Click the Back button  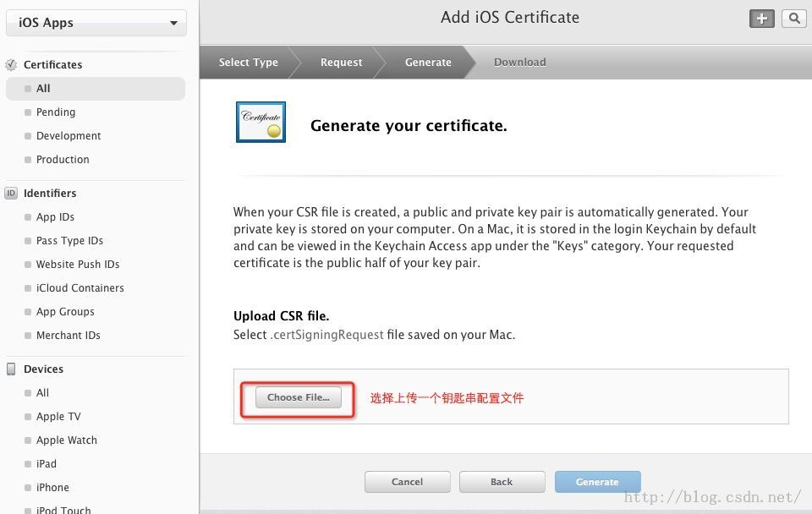502,482
